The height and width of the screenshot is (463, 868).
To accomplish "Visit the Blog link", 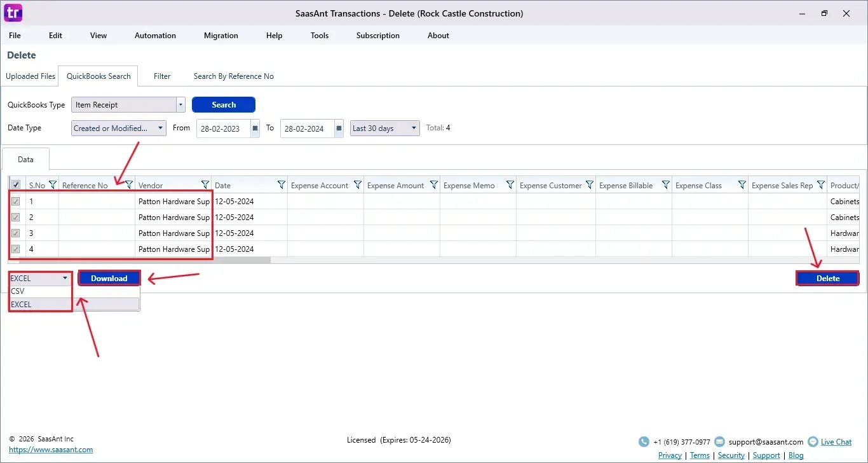I will (x=796, y=455).
